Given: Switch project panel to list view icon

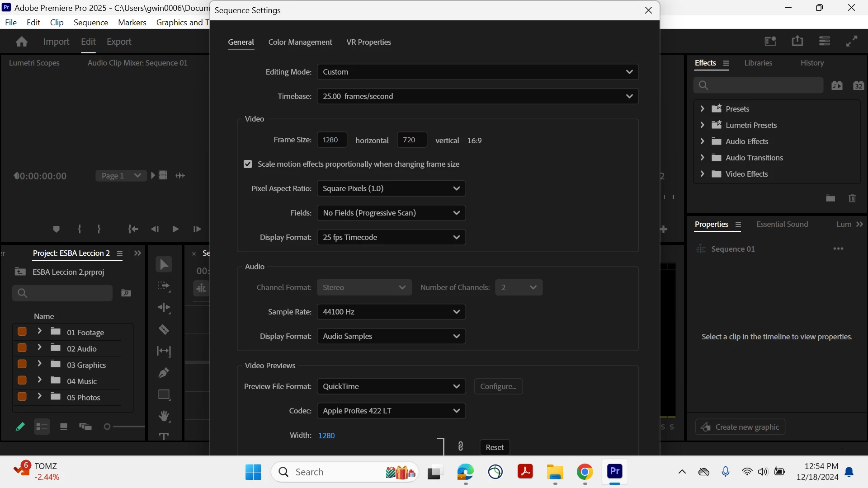Looking at the screenshot, I should pyautogui.click(x=42, y=427).
